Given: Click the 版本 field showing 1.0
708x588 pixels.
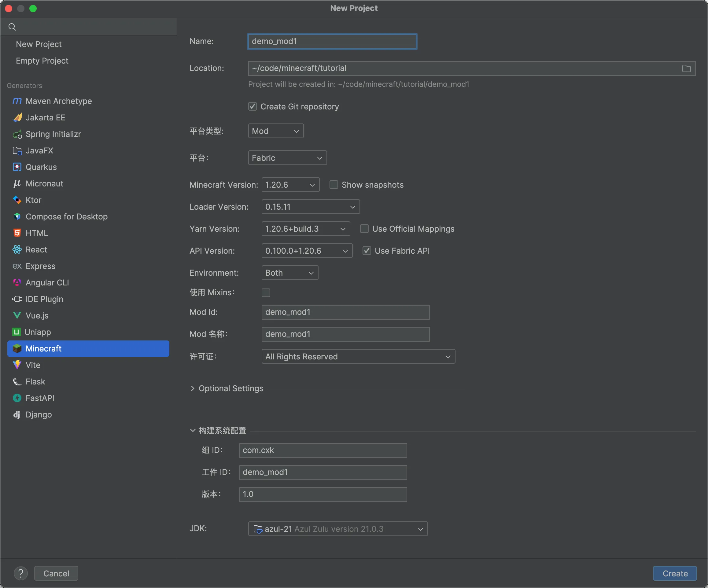Looking at the screenshot, I should point(323,494).
